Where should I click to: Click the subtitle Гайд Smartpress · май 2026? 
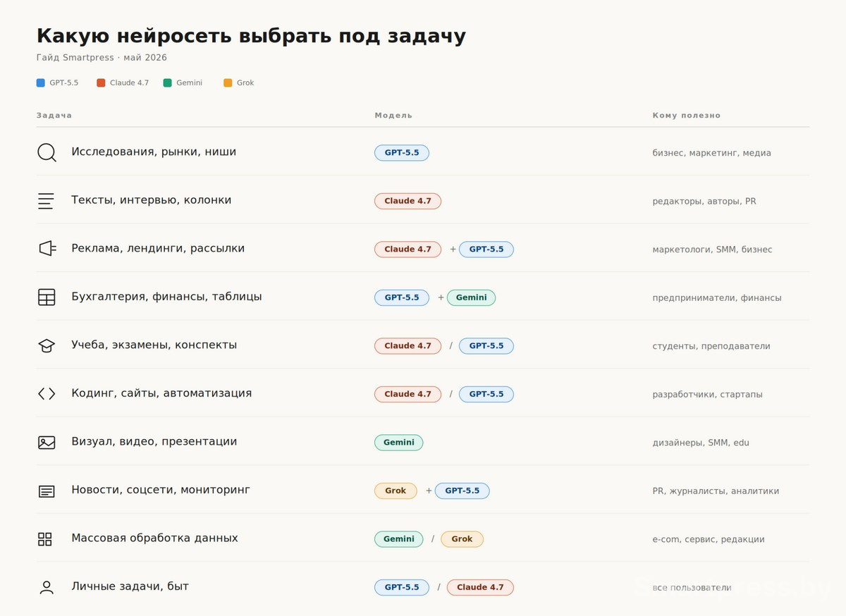[102, 58]
